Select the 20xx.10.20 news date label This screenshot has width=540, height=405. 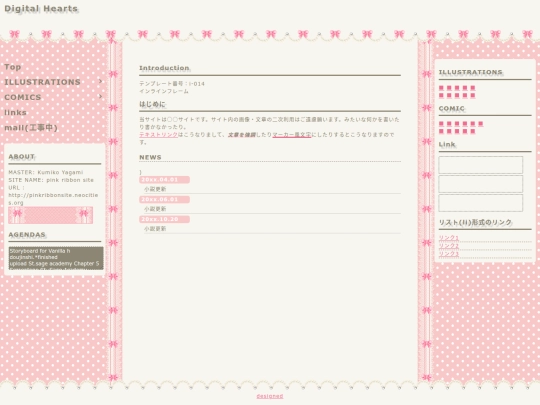coord(164,219)
